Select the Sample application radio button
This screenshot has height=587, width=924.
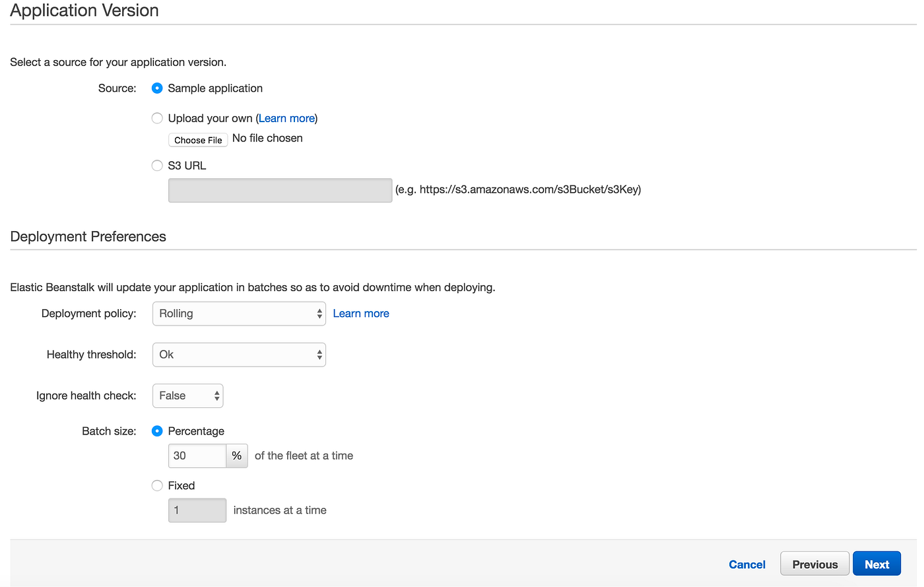(156, 88)
